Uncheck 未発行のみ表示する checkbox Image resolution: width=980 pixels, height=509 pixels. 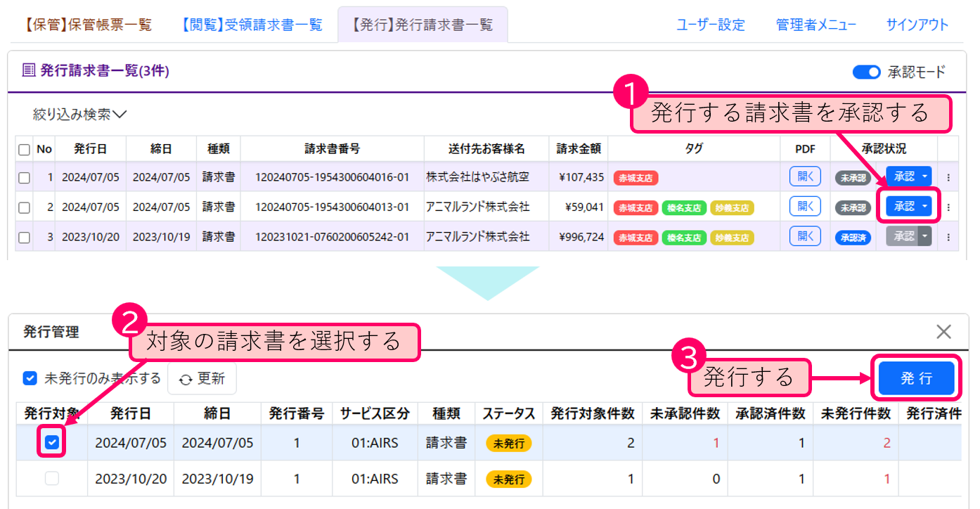[30, 378]
